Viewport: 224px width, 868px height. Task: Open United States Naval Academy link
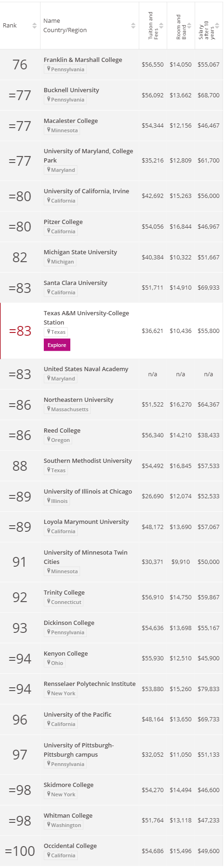(x=86, y=369)
